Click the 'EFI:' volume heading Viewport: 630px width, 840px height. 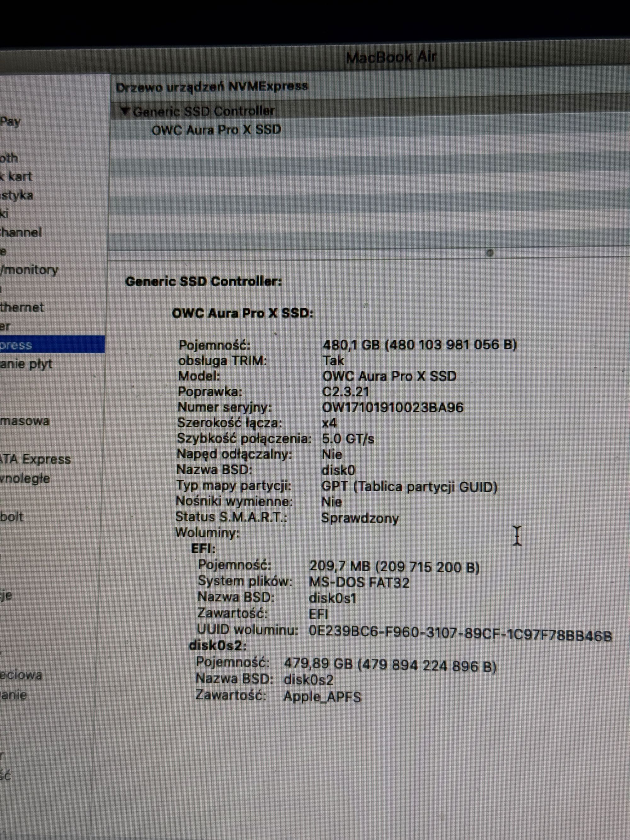click(203, 548)
